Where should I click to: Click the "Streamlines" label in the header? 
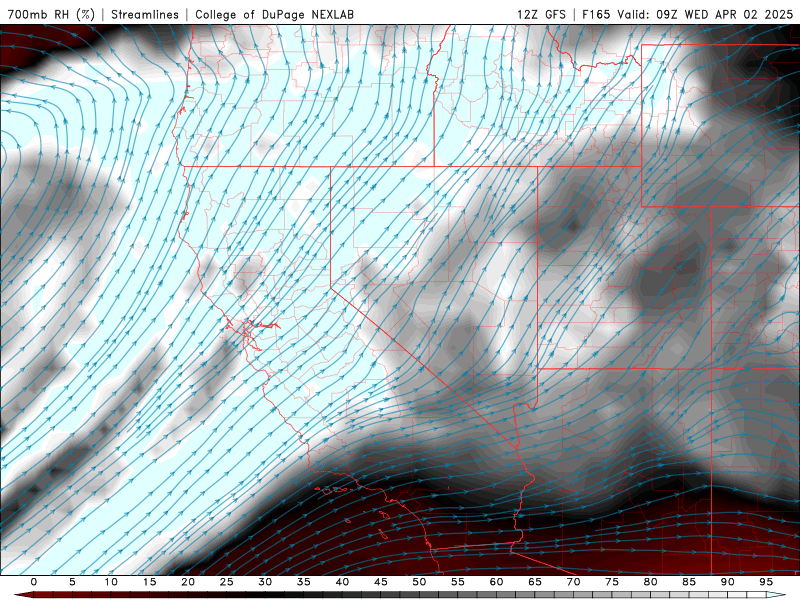[x=145, y=14]
